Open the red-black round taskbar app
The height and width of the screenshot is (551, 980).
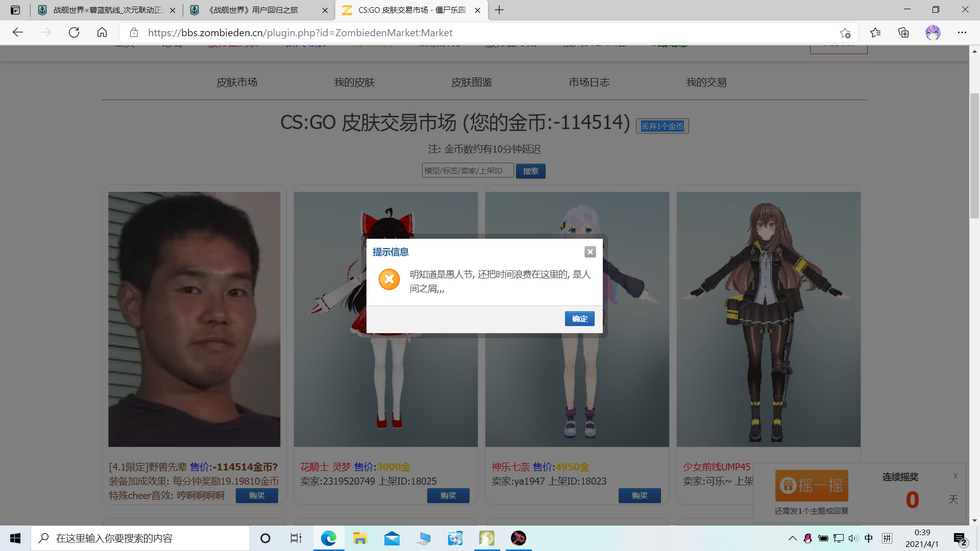click(519, 538)
